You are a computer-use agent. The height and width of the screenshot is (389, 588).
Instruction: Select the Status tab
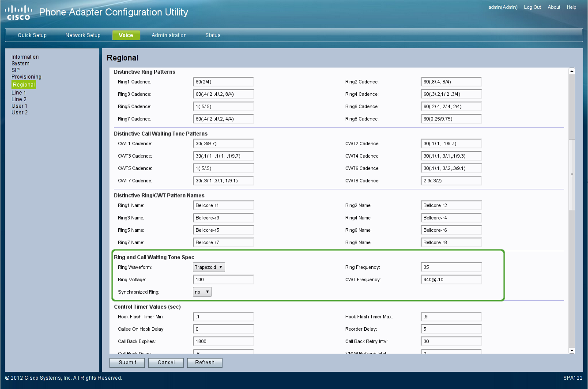pos(213,35)
